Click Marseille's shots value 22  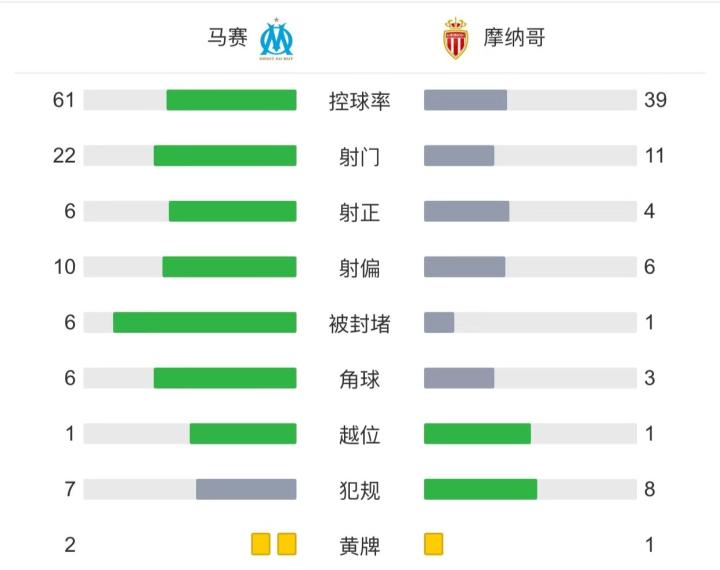65,156
